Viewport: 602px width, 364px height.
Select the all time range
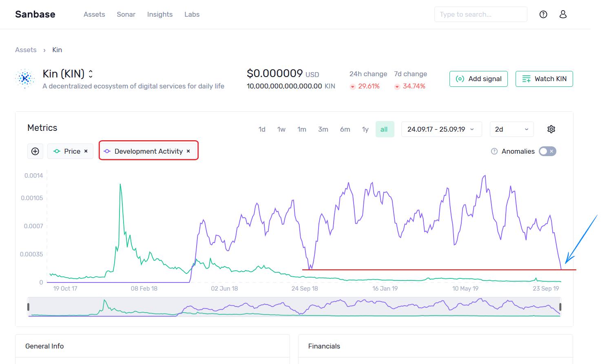384,129
